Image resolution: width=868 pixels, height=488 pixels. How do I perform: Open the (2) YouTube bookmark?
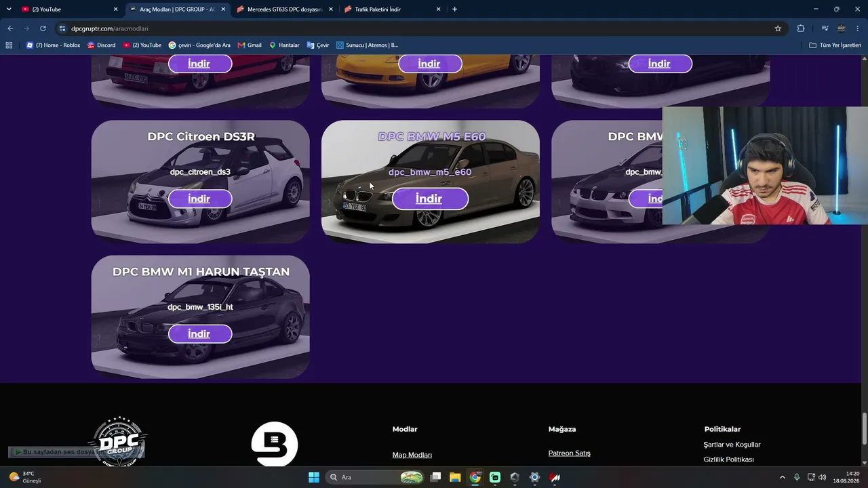[x=142, y=45]
